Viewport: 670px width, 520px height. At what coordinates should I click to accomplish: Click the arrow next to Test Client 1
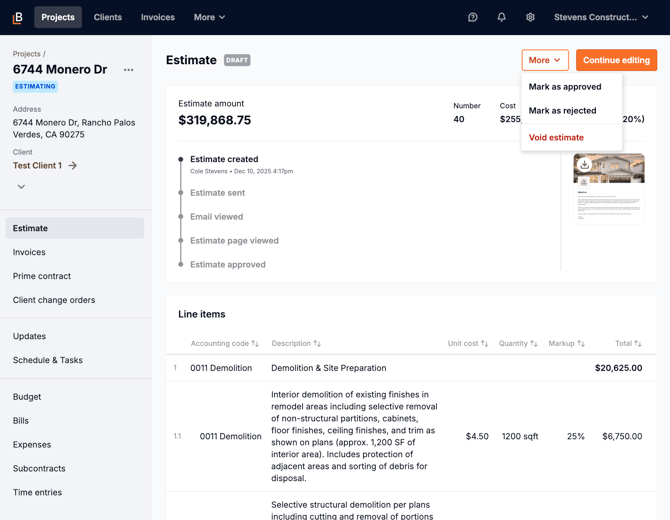click(73, 166)
